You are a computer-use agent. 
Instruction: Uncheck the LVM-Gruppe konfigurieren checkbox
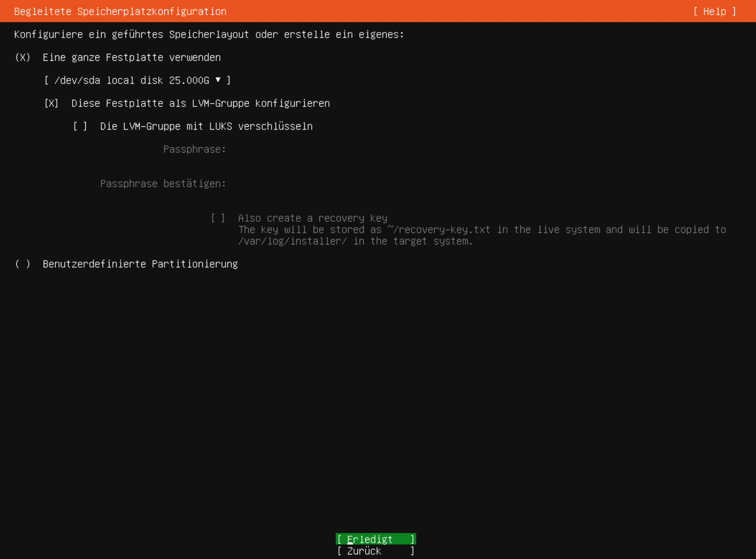(51, 103)
